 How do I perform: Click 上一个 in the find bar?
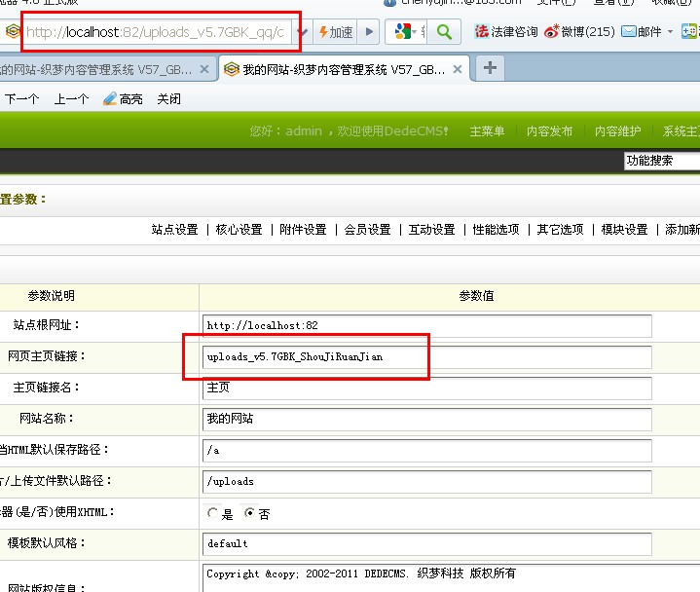tap(71, 98)
